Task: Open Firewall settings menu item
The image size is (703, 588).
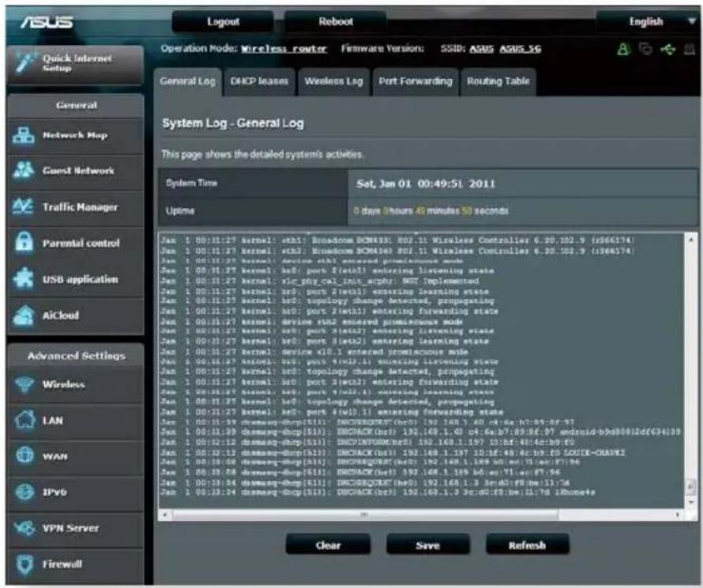Action: point(76,564)
